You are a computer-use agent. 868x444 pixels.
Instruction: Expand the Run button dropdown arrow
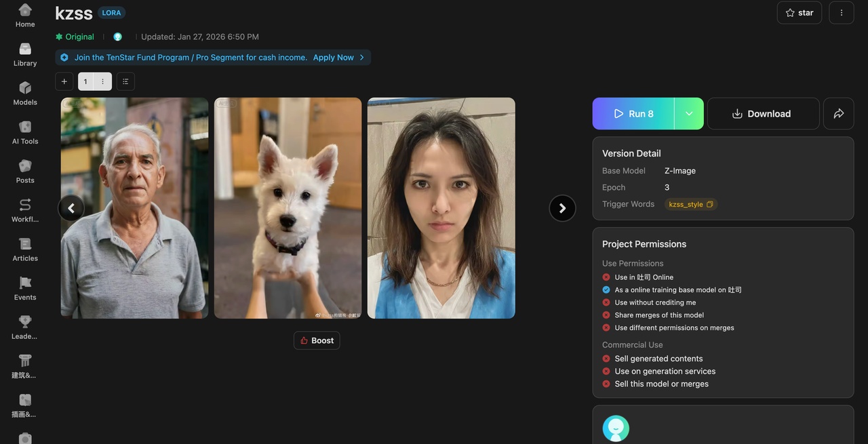tap(689, 114)
